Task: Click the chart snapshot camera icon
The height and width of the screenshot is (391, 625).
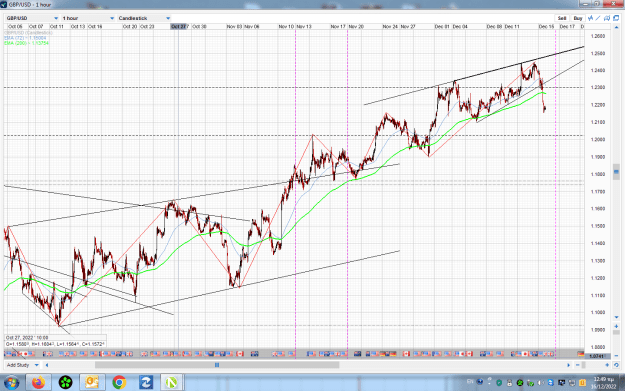Action: click(607, 18)
